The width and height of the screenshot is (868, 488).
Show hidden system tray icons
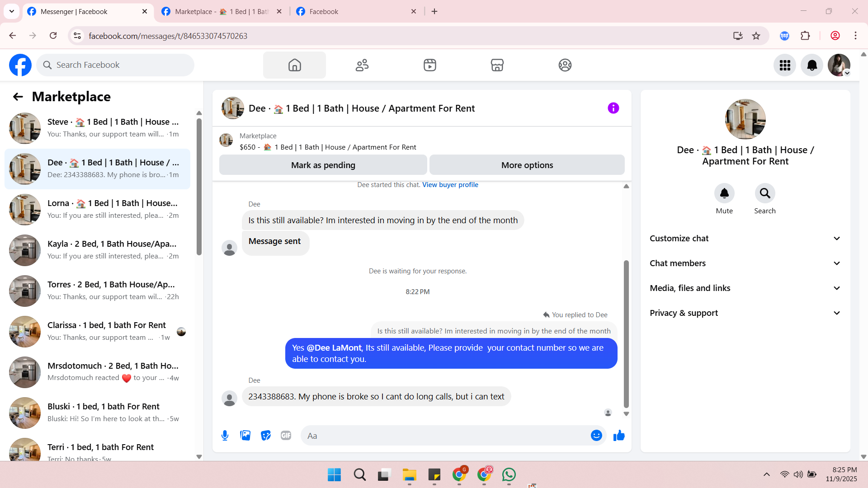(x=767, y=474)
